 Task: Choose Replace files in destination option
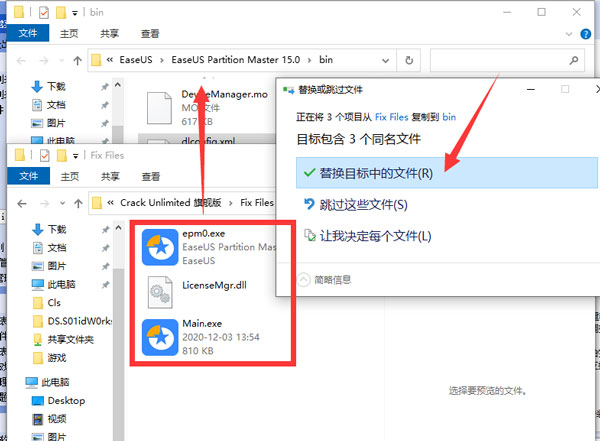(x=446, y=173)
